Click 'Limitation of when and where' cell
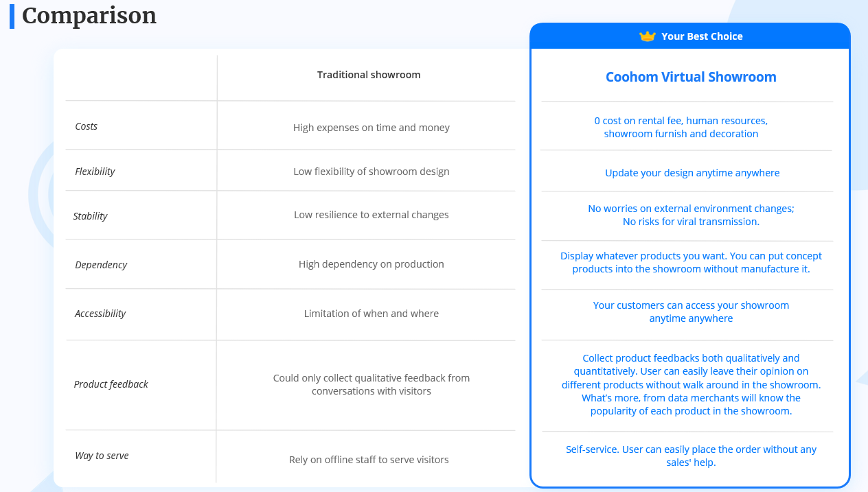The image size is (868, 492). (372, 314)
